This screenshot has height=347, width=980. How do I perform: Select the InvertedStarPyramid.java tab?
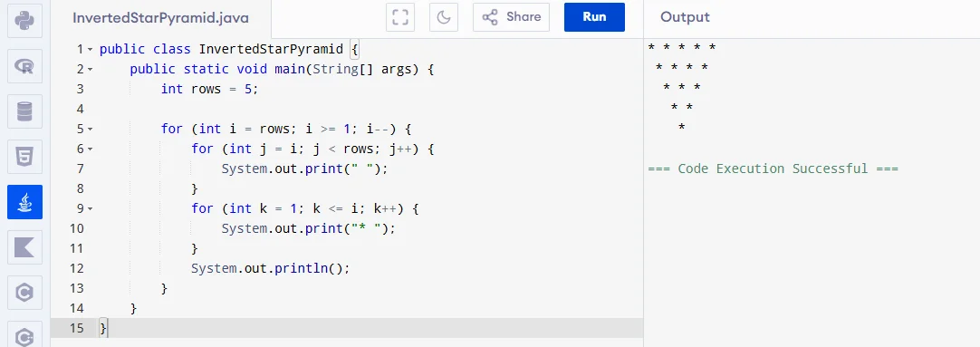point(160,17)
